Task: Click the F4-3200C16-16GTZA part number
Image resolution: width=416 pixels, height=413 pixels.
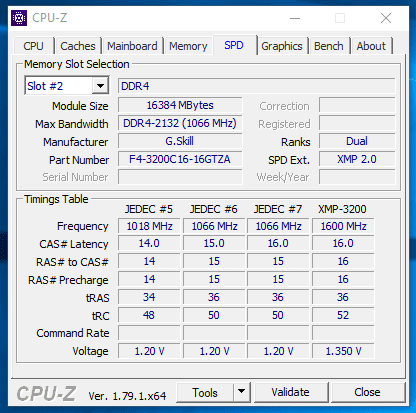Action: pyautogui.click(x=180, y=159)
